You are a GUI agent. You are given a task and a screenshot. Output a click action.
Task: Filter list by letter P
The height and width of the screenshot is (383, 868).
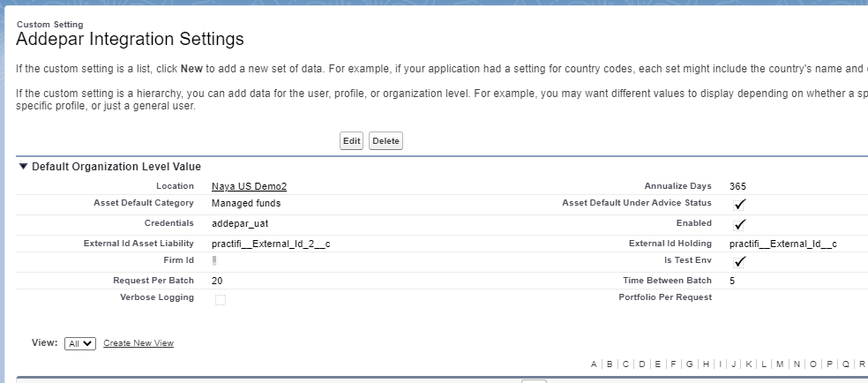tap(829, 364)
